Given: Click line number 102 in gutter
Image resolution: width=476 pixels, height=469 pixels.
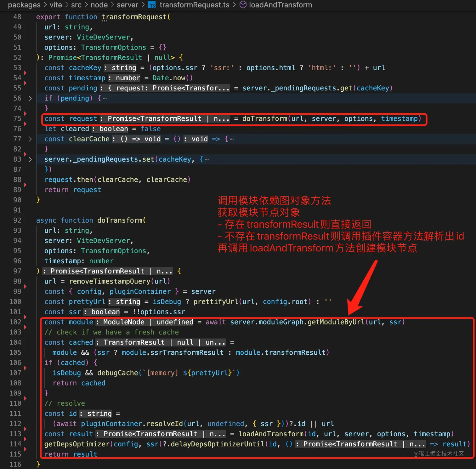Looking at the screenshot, I should (15, 322).
